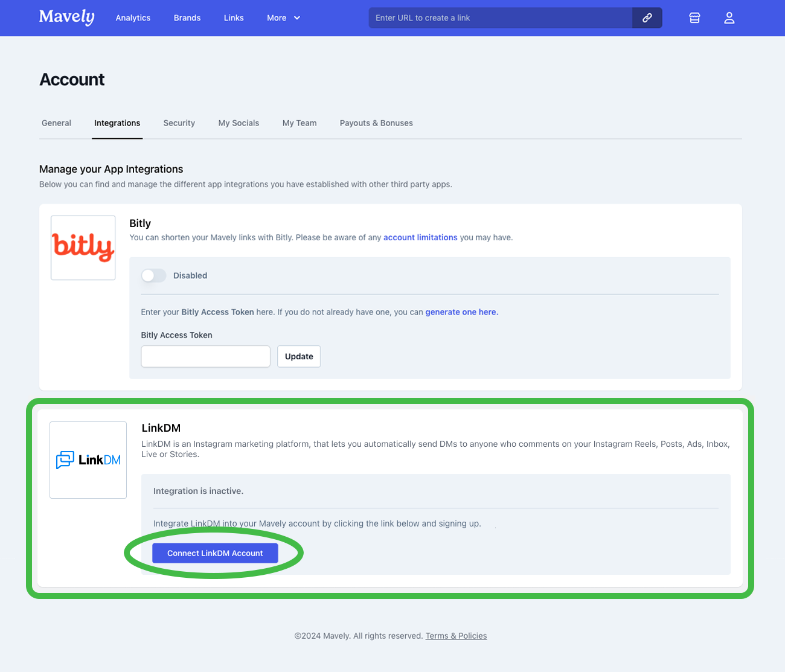785x672 pixels.
Task: Click the Manage your App Integrations heading
Action: 111,169
